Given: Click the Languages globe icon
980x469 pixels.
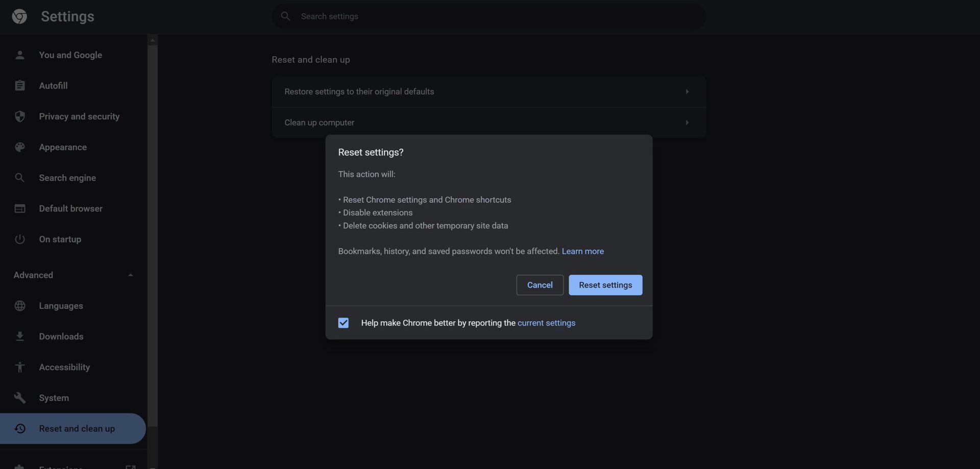Looking at the screenshot, I should (x=20, y=306).
